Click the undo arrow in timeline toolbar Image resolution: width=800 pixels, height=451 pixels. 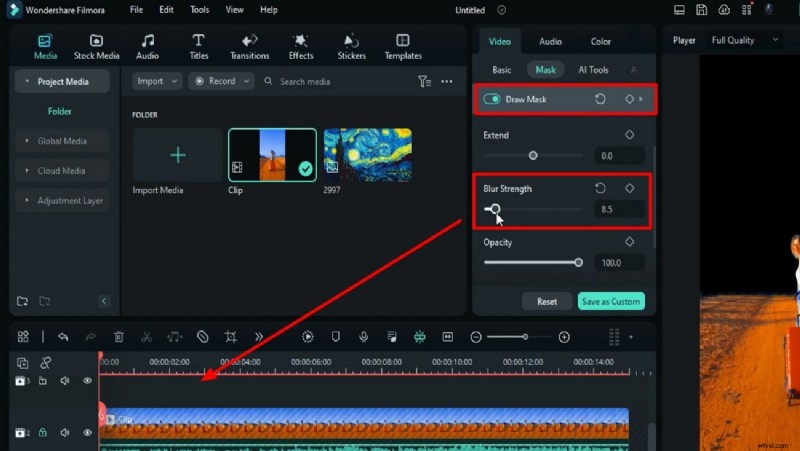[63, 337]
